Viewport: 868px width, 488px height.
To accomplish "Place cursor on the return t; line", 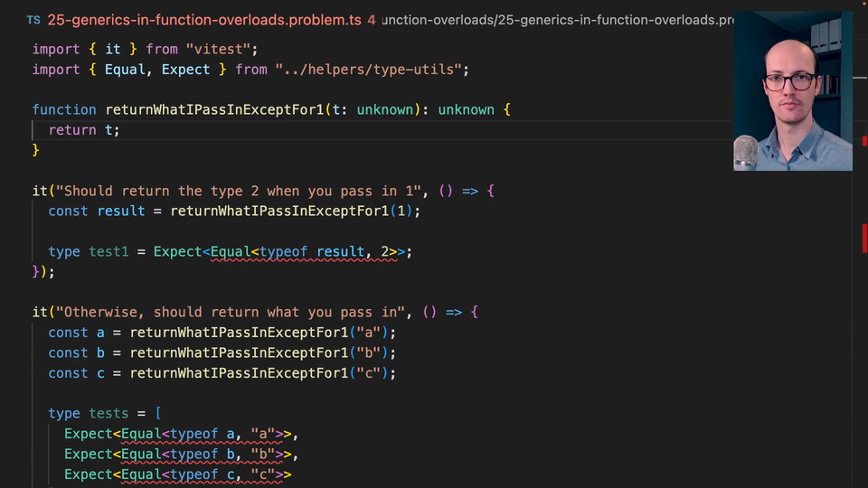I will [x=84, y=130].
